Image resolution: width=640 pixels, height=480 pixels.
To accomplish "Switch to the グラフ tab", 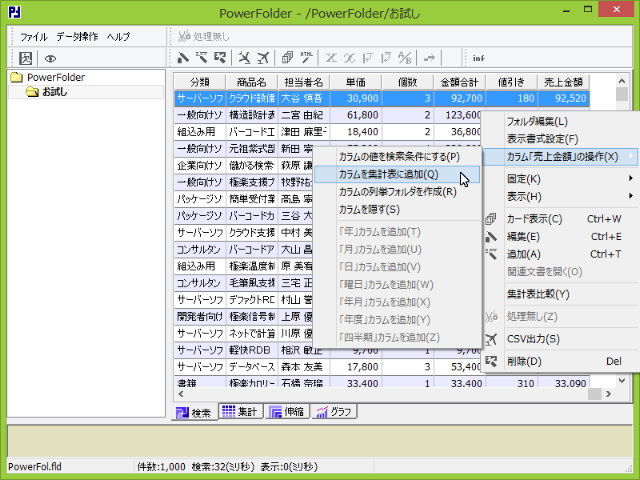I will 334,411.
